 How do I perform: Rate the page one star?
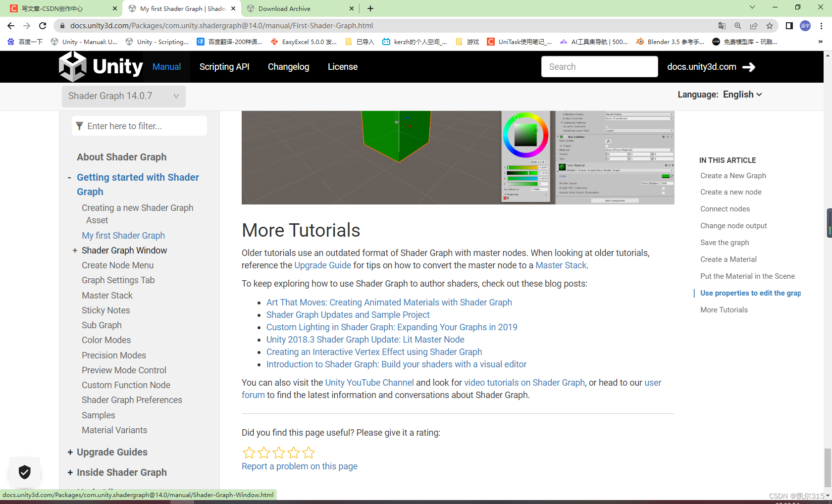[249, 453]
